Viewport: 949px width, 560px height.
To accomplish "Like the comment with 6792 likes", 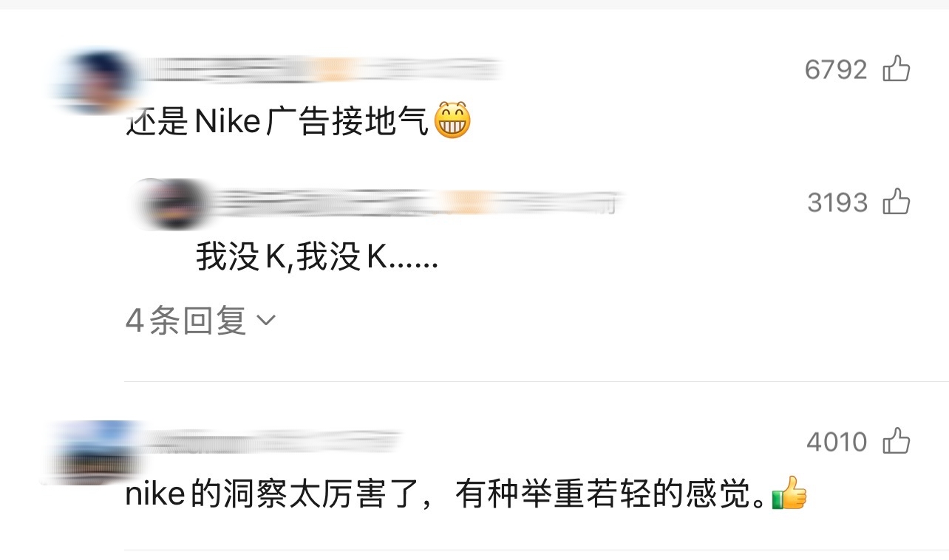I will pos(897,69).
